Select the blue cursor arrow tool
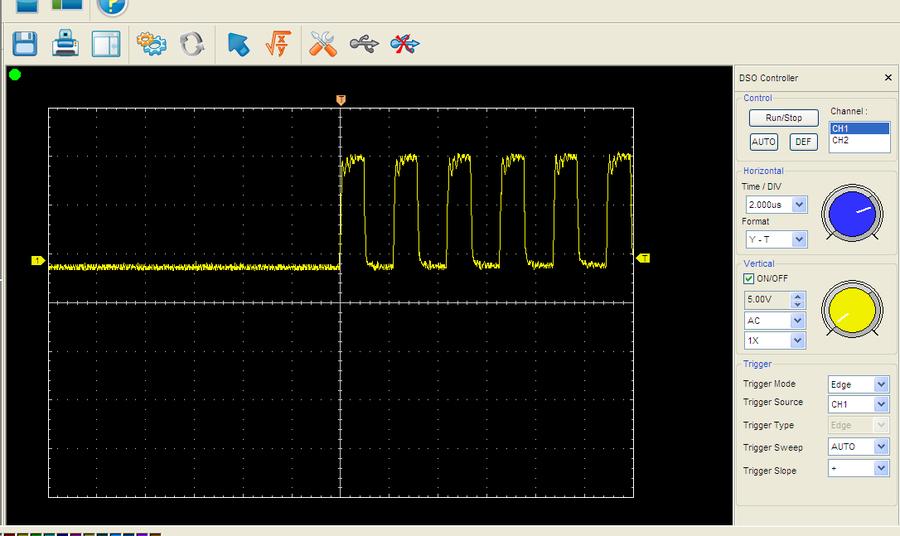Screen dimensions: 900x536 [x=238, y=44]
